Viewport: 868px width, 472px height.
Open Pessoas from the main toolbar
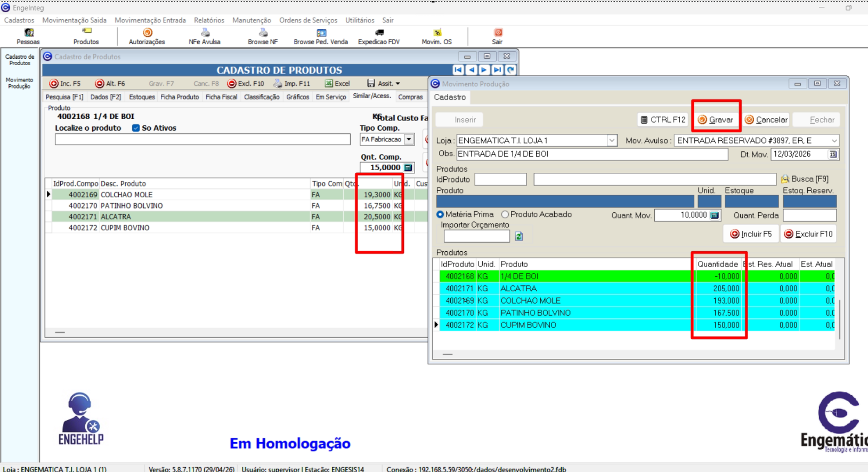(28, 33)
